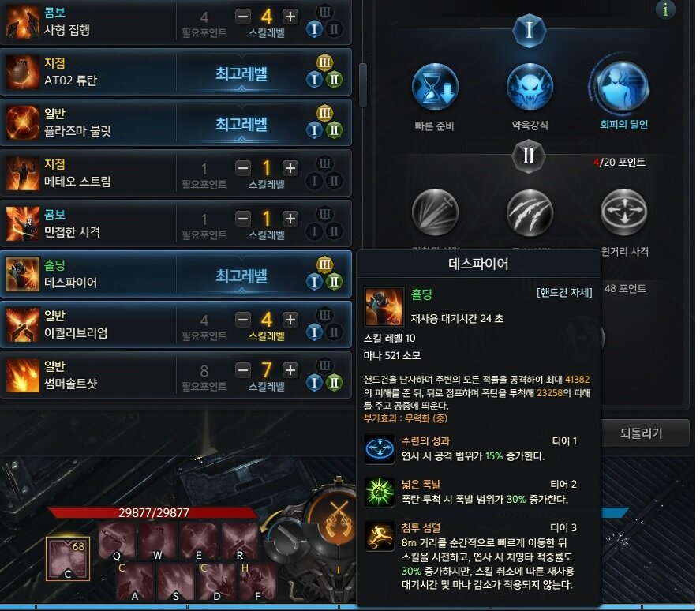Decrease 썸머솔트샷 skill level with minus
Screen dimensions: 700x611
(x=243, y=370)
